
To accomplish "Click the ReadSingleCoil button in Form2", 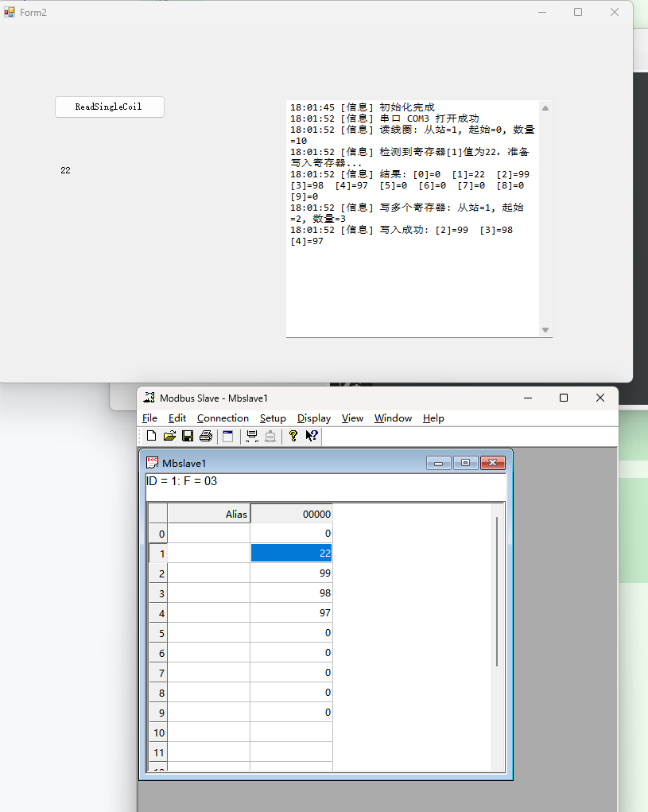I will [110, 107].
